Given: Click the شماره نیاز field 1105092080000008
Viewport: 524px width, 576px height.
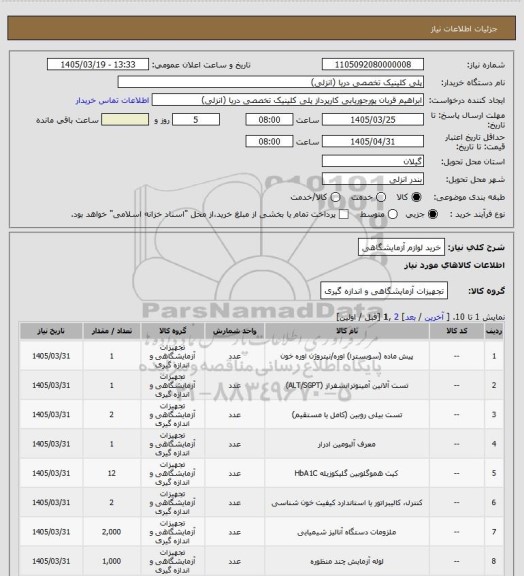Looking at the screenshot, I should [373, 64].
